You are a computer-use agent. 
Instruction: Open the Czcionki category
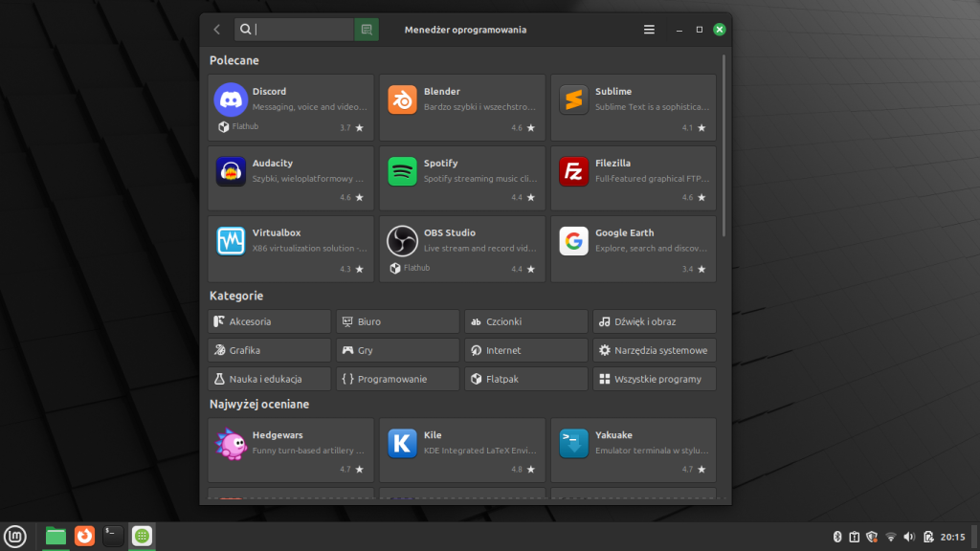(x=526, y=321)
